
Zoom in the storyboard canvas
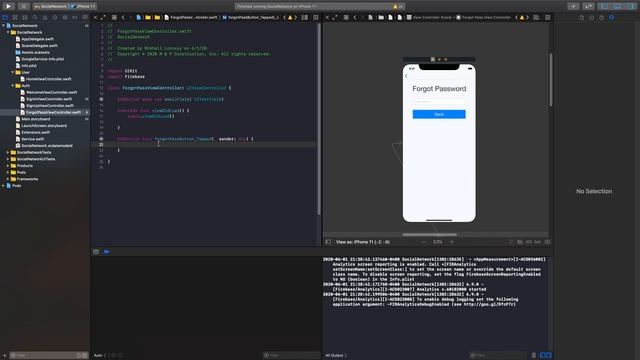[451, 242]
